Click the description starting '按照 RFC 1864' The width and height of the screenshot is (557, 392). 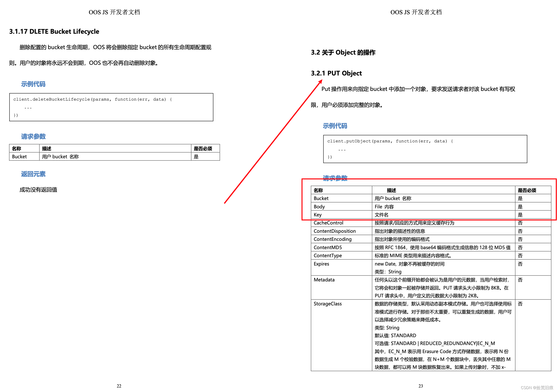click(x=443, y=247)
